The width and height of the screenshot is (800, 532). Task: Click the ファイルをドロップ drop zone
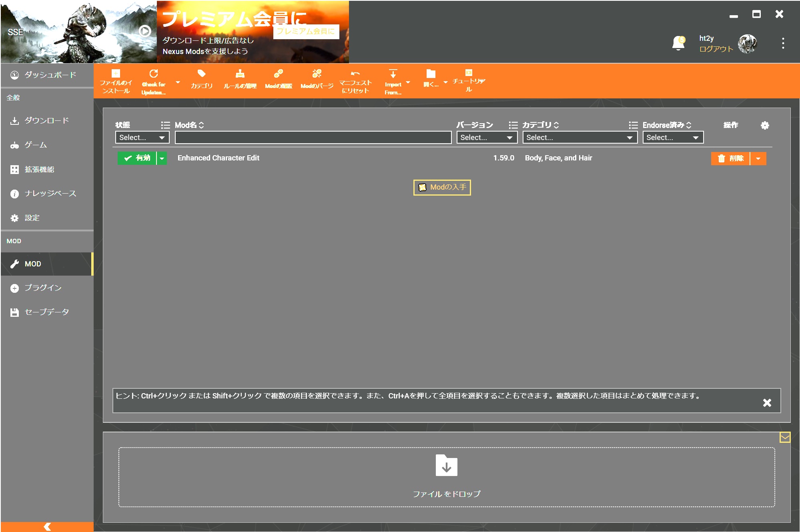(x=446, y=477)
